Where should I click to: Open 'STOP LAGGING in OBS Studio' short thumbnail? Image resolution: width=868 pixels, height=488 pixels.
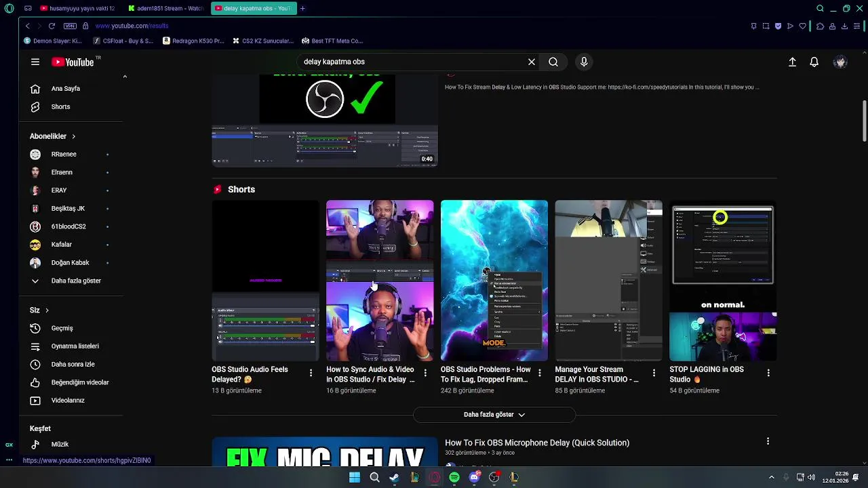click(x=723, y=281)
